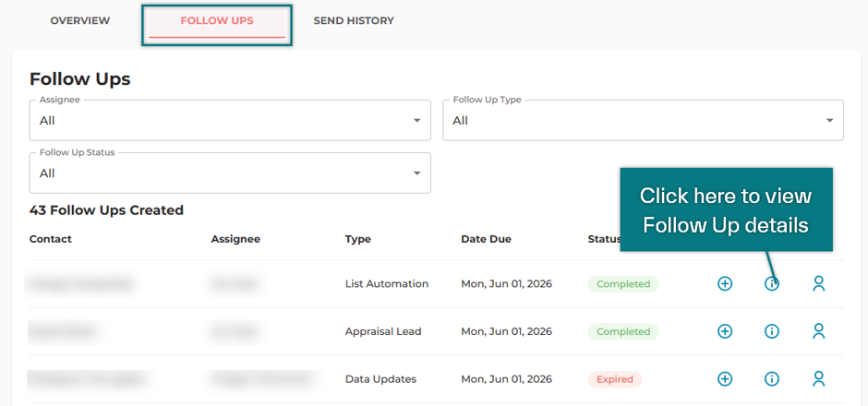Open the Follow Up Type dropdown
Image resolution: width=868 pixels, height=406 pixels.
644,120
